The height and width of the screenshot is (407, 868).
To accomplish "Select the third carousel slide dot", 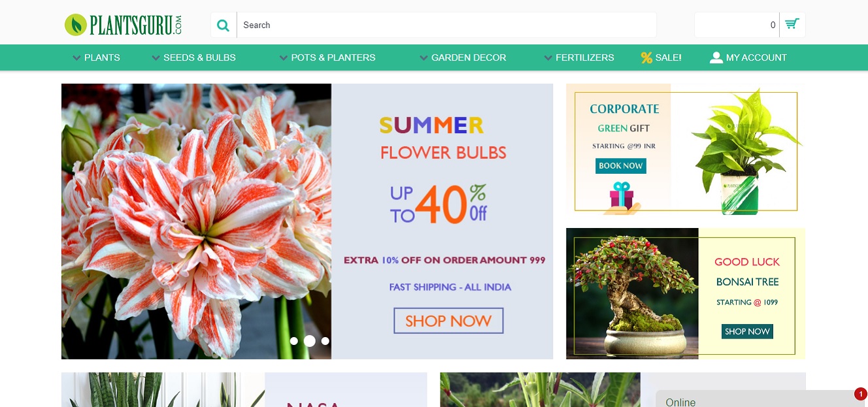I will point(325,341).
